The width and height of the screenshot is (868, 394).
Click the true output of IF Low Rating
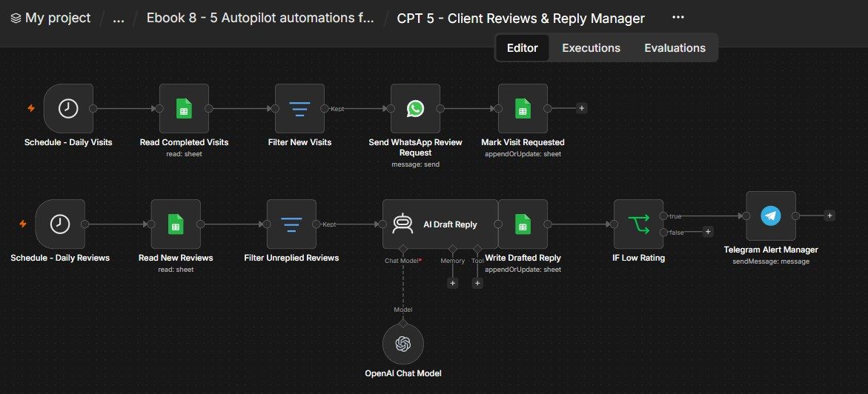coord(663,216)
